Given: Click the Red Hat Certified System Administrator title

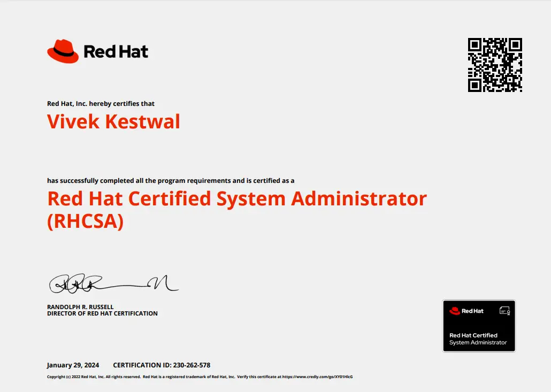Looking at the screenshot, I should point(237,199).
